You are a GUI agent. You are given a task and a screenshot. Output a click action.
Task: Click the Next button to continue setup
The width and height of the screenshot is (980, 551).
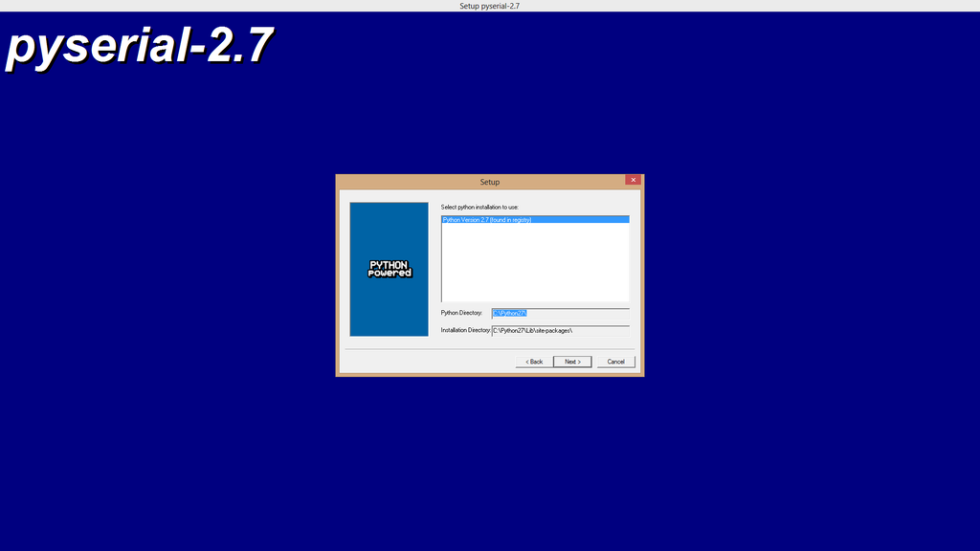(572, 362)
